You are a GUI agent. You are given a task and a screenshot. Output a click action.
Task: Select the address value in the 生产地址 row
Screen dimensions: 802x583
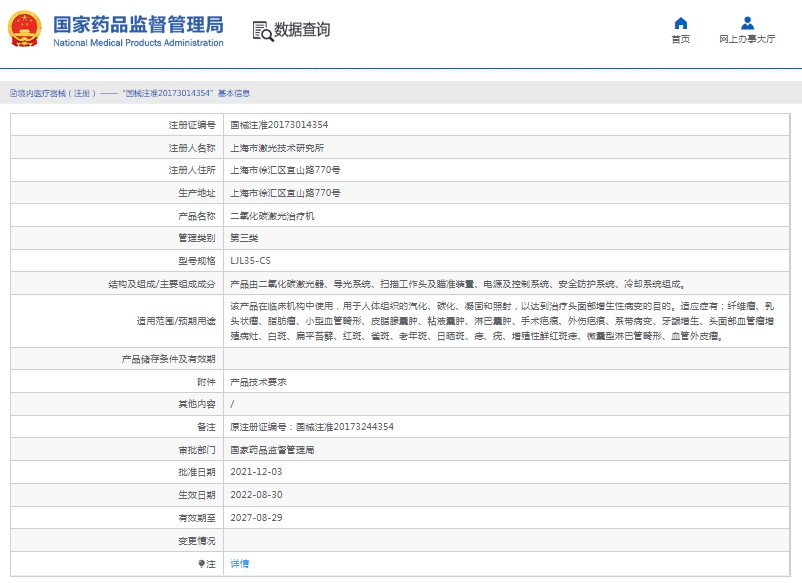pos(285,193)
